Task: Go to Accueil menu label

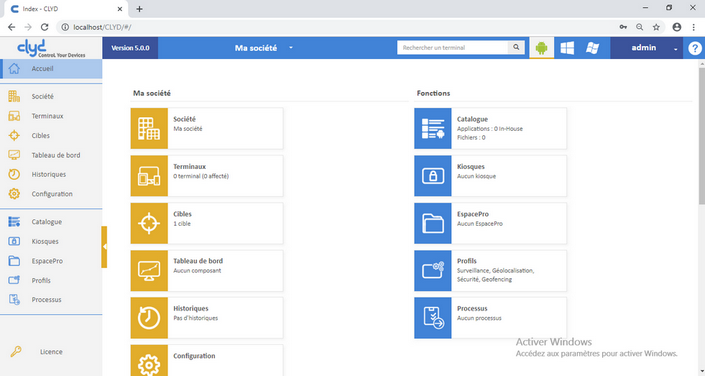Action: (42, 68)
